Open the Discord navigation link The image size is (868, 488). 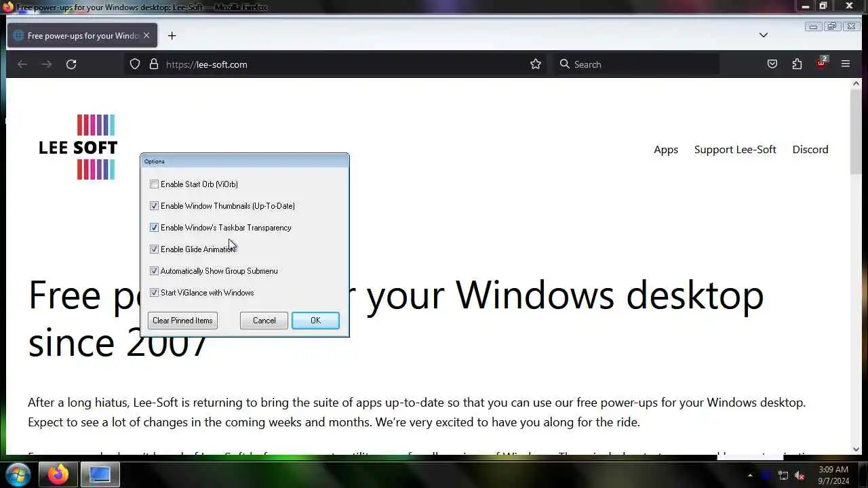[x=810, y=150]
